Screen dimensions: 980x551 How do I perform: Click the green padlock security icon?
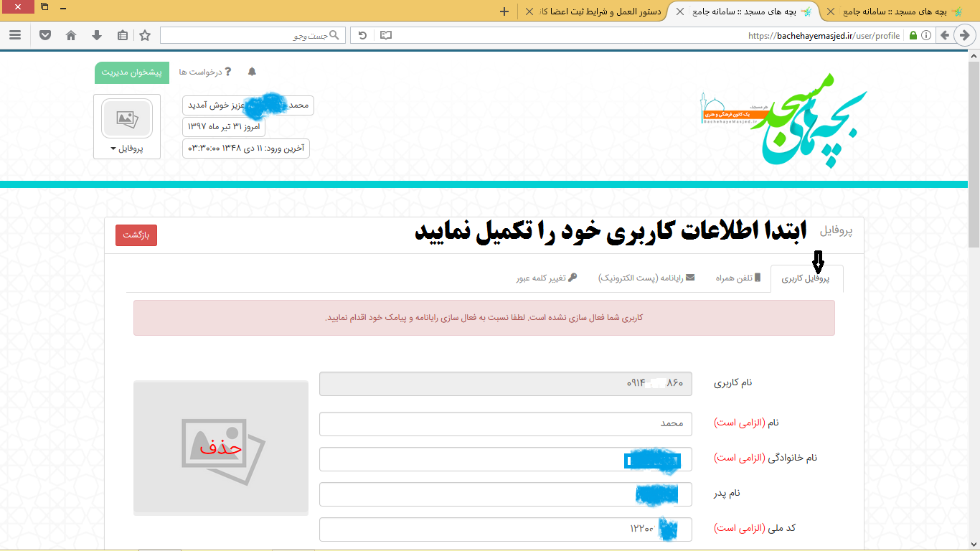coord(913,35)
